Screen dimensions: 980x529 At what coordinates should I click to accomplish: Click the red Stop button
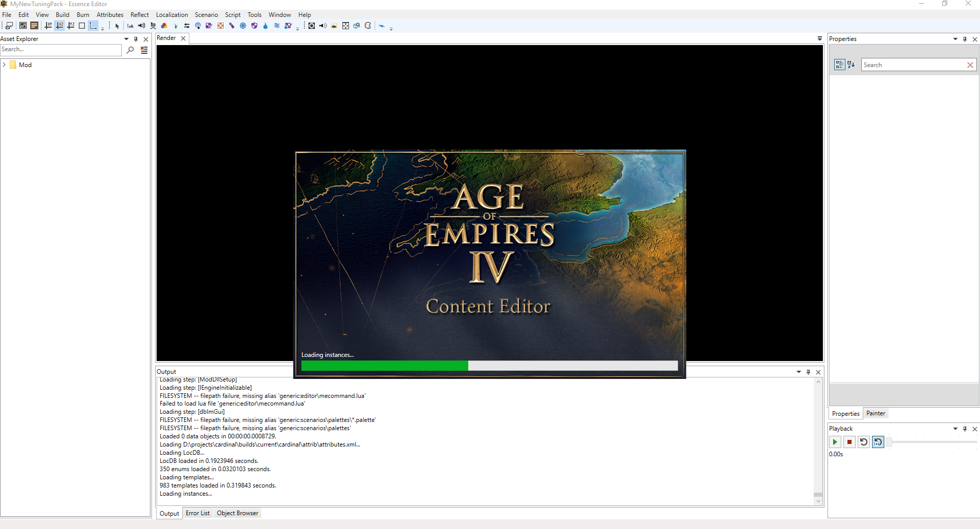tap(850, 442)
